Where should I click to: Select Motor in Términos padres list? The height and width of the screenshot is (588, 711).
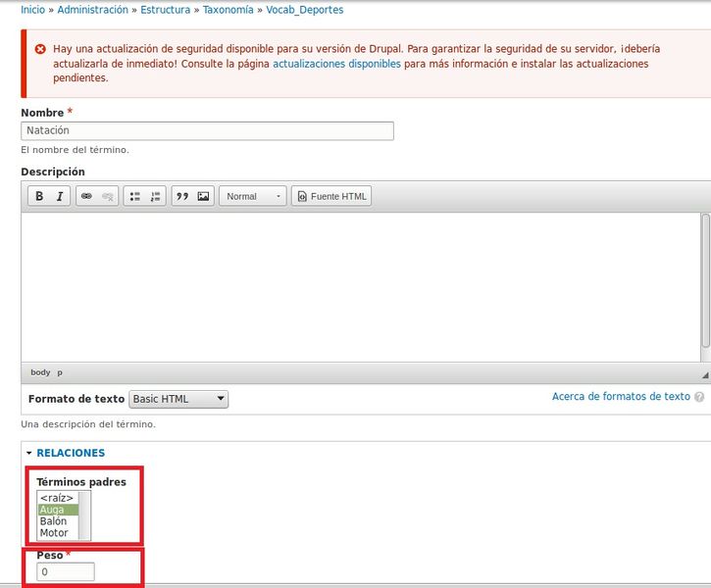pyautogui.click(x=58, y=533)
